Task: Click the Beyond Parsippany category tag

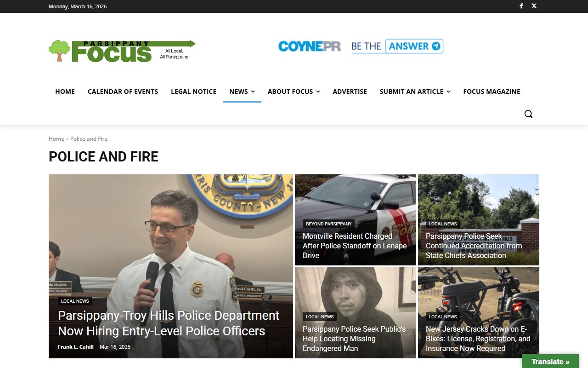Action: pyautogui.click(x=328, y=224)
